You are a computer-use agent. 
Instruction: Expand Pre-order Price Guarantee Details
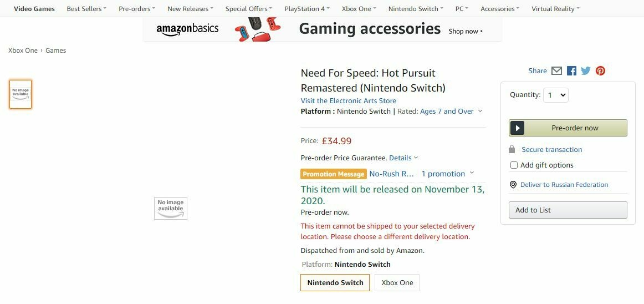403,158
